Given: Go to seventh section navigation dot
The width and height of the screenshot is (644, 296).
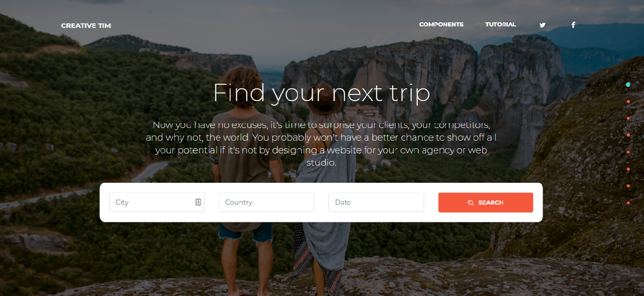Looking at the screenshot, I should (628, 186).
